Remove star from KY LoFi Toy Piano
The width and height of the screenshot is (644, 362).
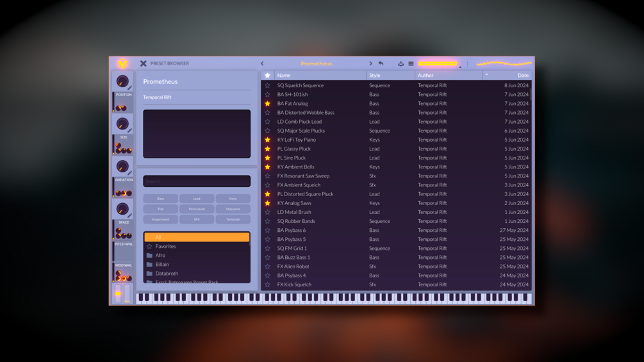point(267,140)
